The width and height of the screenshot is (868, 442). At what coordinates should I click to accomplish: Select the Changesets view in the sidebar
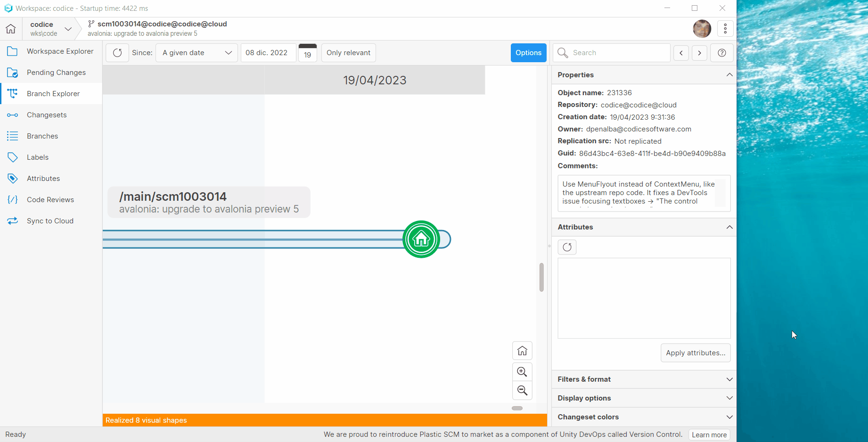[x=47, y=115]
